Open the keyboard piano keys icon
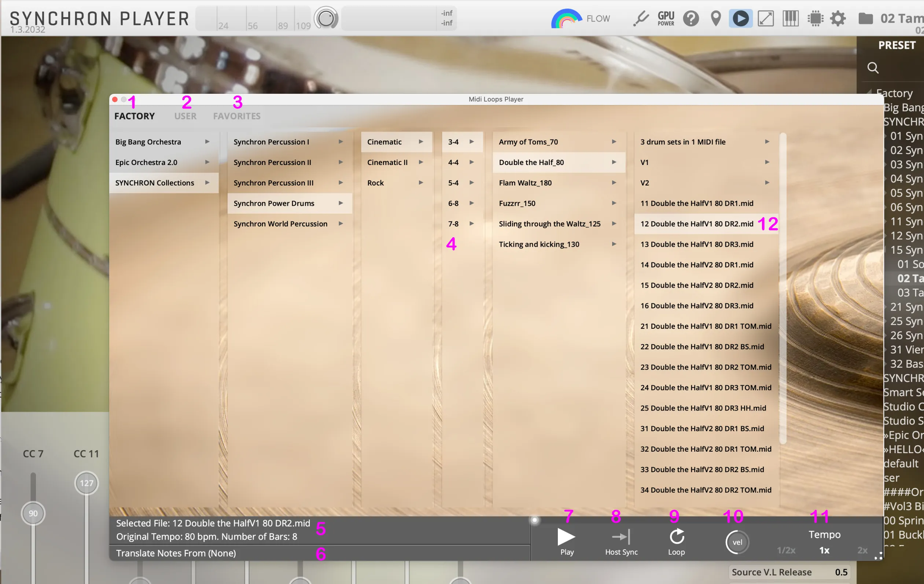Screen dimensions: 924x584 pos(791,18)
